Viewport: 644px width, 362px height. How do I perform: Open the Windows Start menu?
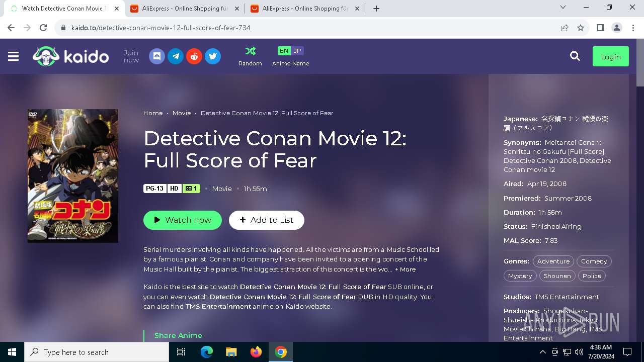(12, 352)
